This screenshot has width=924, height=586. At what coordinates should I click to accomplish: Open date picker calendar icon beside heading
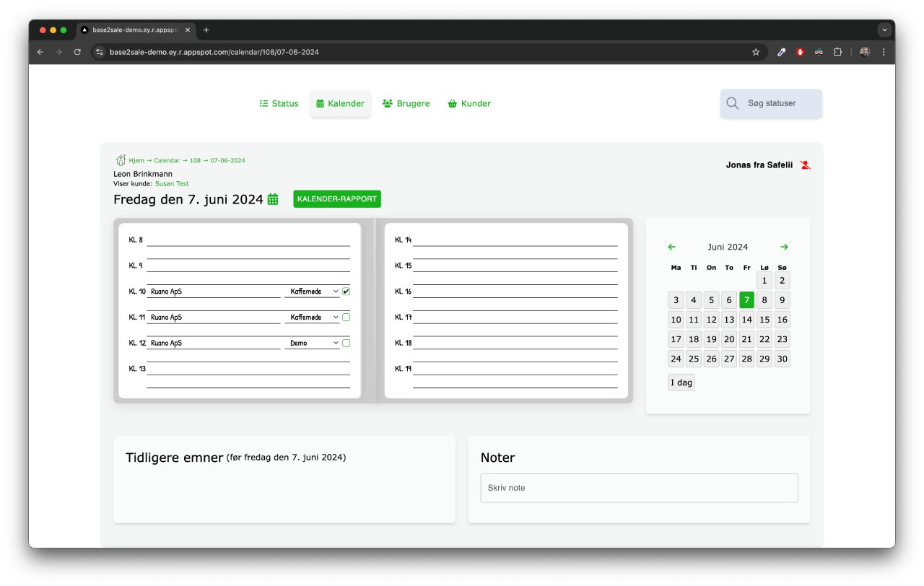(x=273, y=199)
